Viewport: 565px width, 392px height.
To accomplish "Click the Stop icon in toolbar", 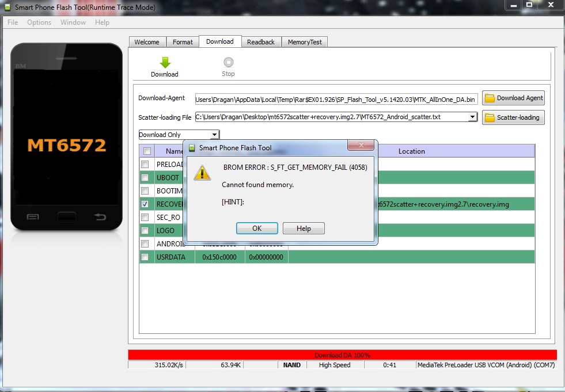I will pos(229,62).
